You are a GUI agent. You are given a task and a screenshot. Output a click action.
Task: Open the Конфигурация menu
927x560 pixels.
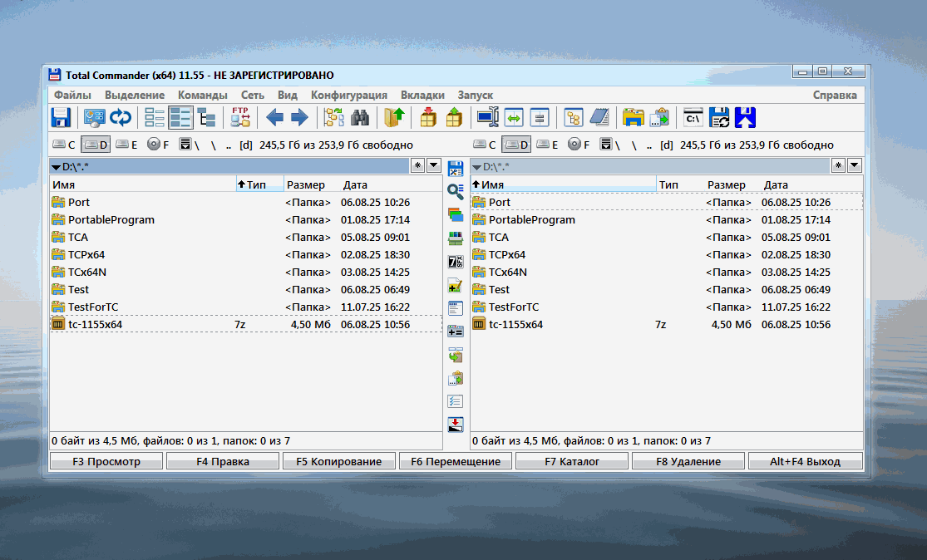[349, 95]
